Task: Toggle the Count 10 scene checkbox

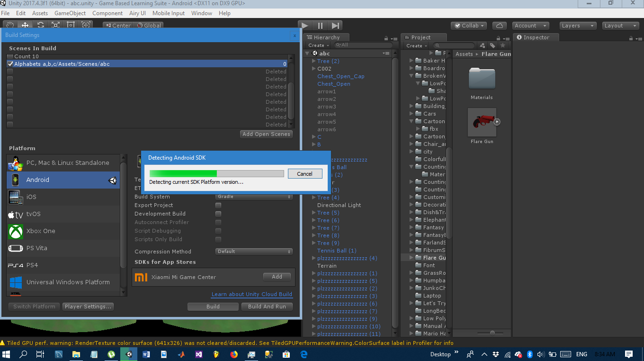Action: [x=10, y=56]
